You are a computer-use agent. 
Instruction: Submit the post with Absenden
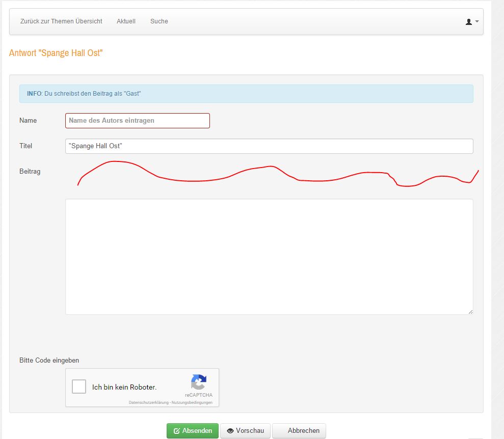193,431
